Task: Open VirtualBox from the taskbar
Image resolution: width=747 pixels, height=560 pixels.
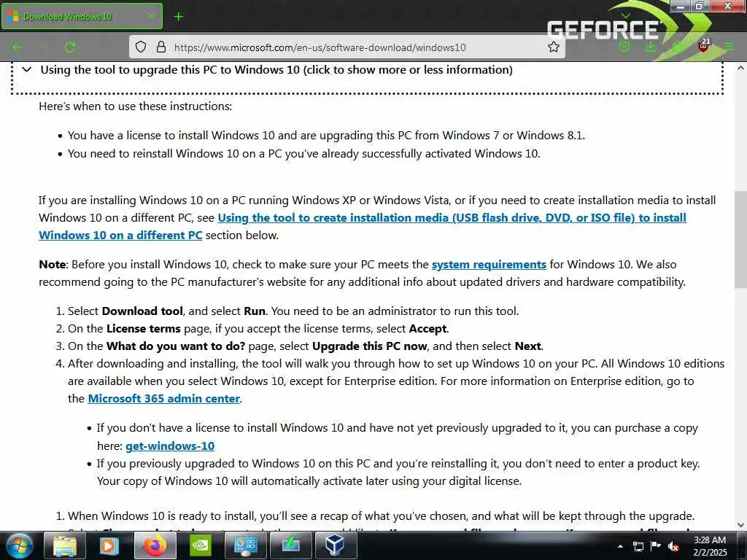Action: (336, 545)
